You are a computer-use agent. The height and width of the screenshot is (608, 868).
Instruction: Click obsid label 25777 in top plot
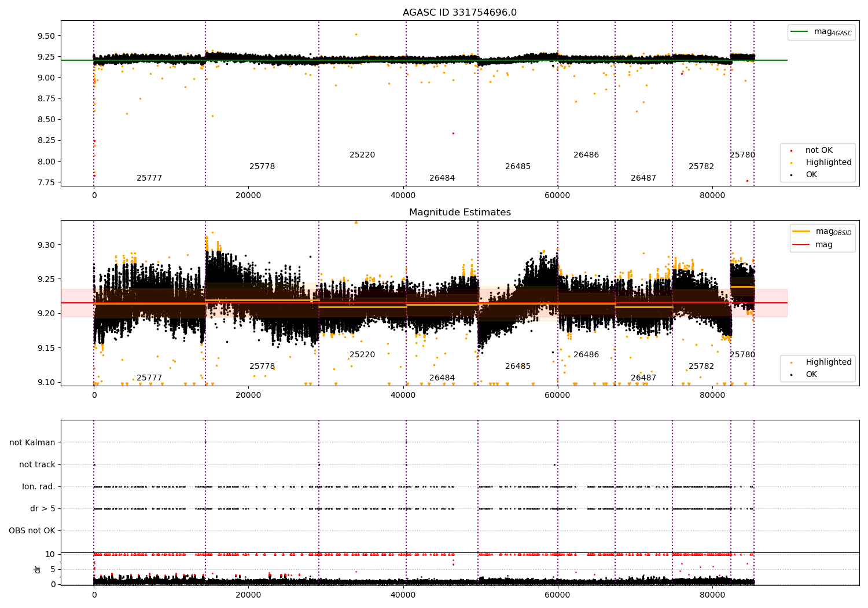coord(149,178)
